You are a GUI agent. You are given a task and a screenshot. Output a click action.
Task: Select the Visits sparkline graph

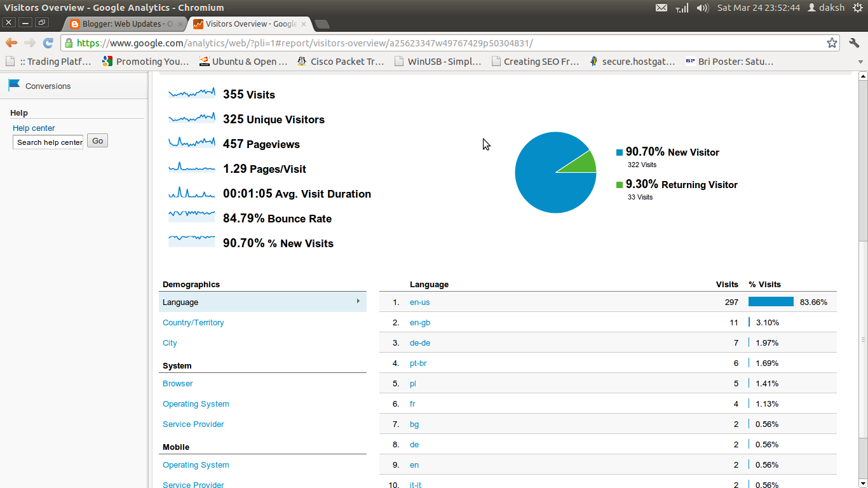[x=191, y=93]
